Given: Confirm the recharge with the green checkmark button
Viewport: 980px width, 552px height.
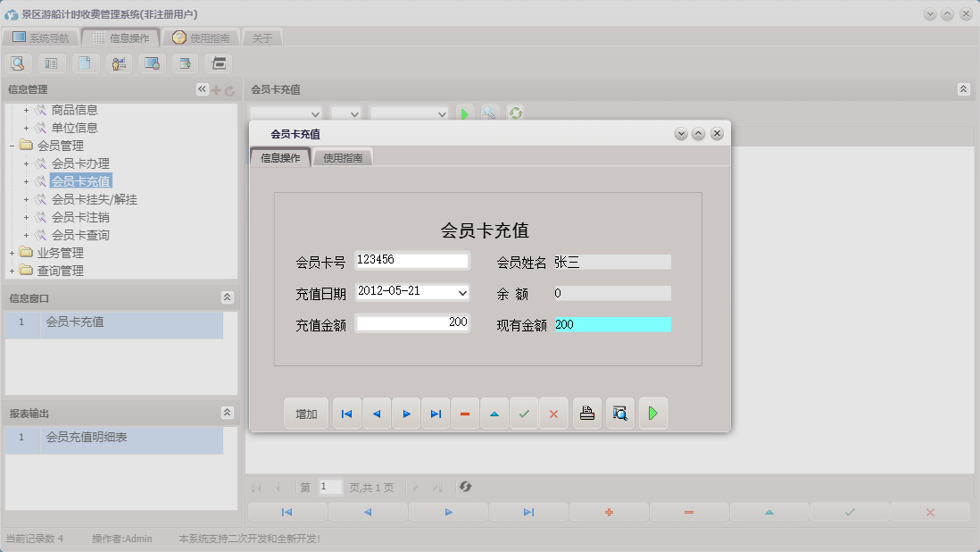Looking at the screenshot, I should (524, 413).
